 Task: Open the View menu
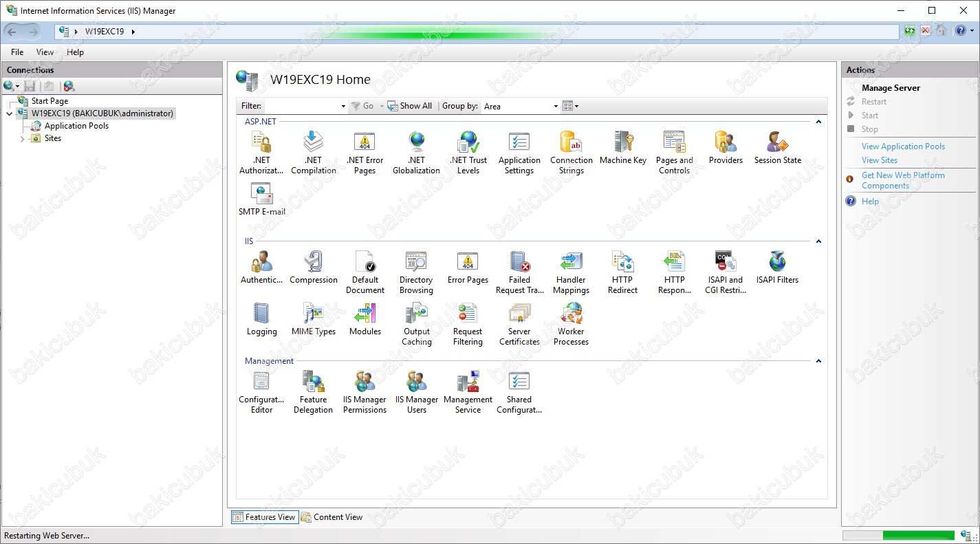[x=45, y=52]
